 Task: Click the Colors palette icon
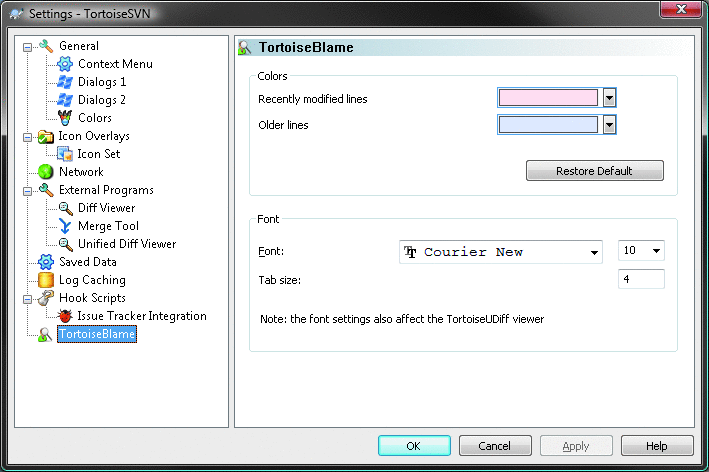click(65, 118)
